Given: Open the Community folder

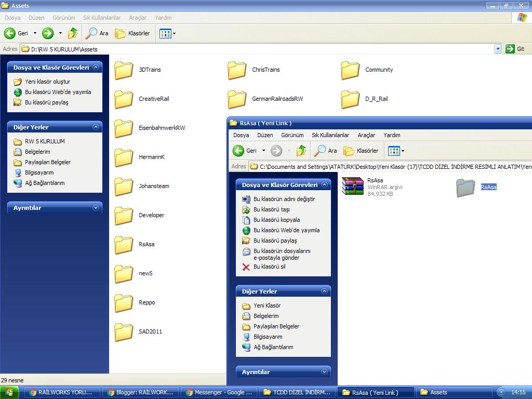Looking at the screenshot, I should pos(367,70).
